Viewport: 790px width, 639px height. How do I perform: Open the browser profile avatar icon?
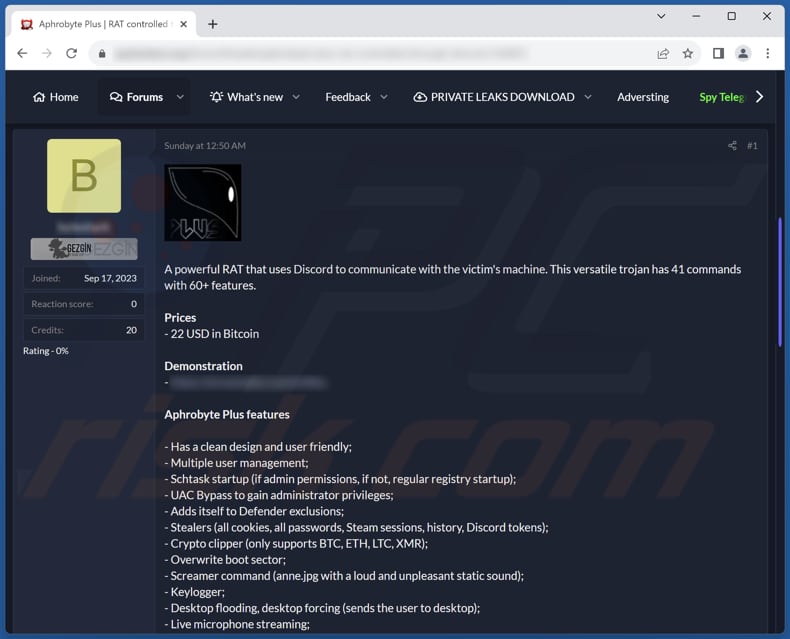click(x=743, y=53)
